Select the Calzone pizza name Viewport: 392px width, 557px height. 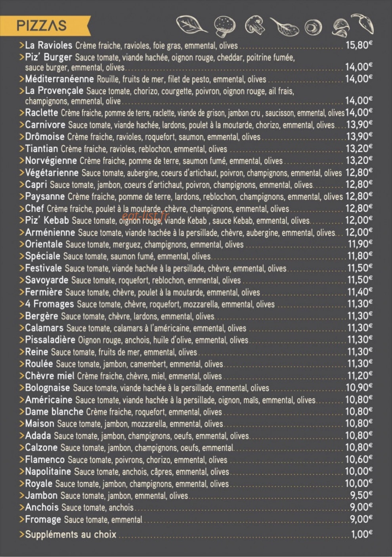tap(41, 448)
